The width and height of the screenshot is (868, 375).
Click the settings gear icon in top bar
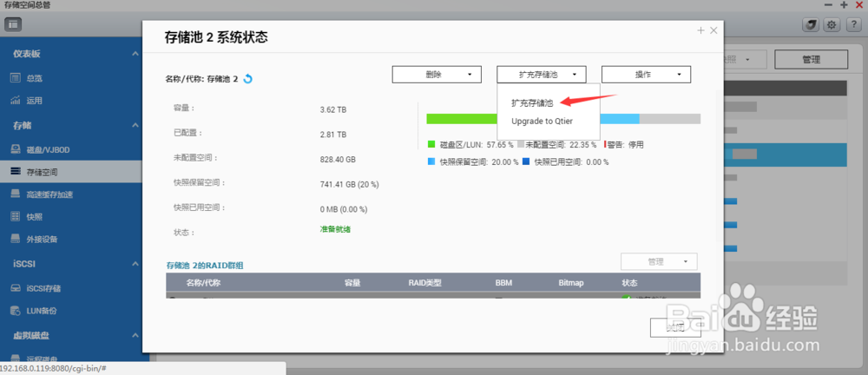tap(831, 25)
